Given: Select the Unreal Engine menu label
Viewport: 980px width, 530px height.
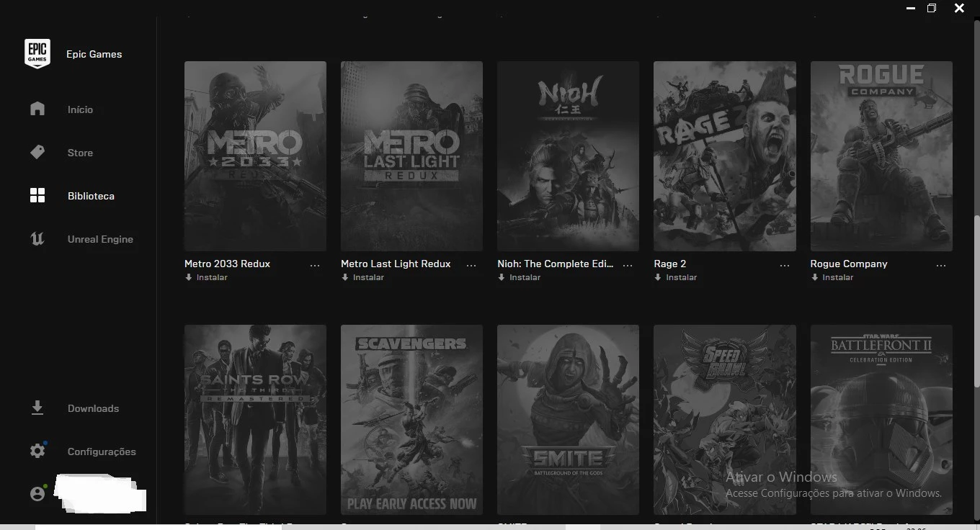Looking at the screenshot, I should click(100, 239).
